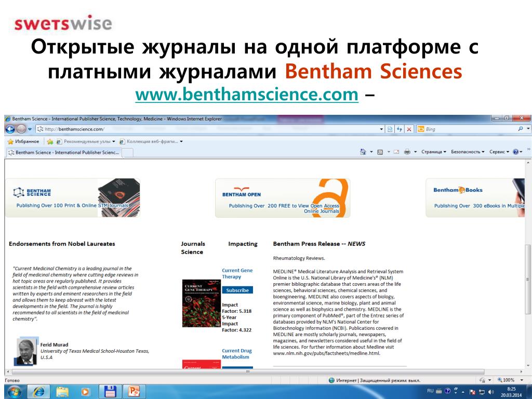
Task: Click the floppy disk taskbar icon
Action: point(110,392)
